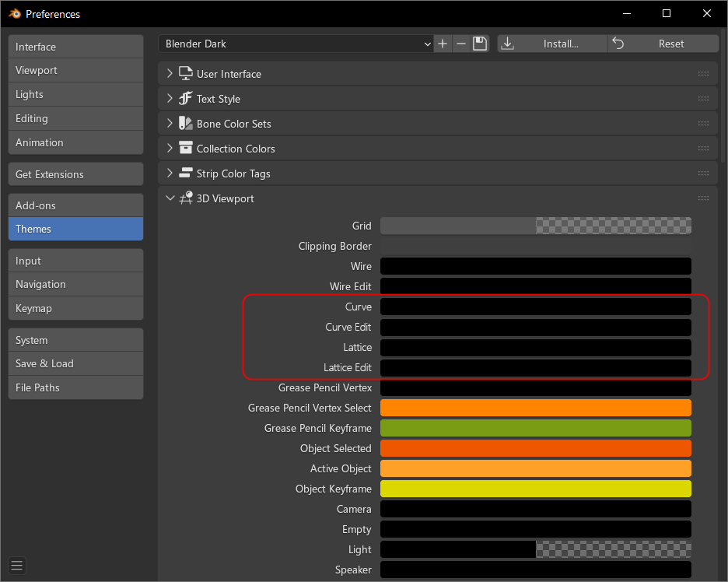Edit the Speaker color swatch
This screenshot has height=582, width=728.
pos(536,570)
